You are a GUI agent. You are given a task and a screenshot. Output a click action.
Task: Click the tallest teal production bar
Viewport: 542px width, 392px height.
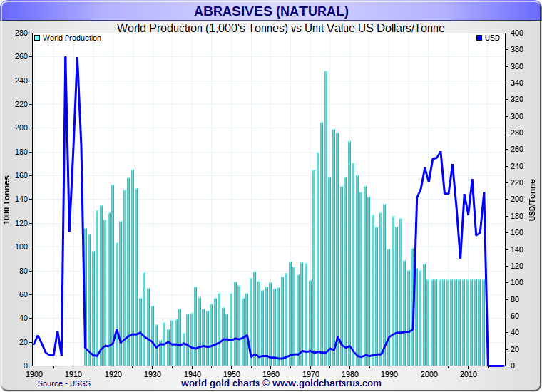(x=326, y=214)
